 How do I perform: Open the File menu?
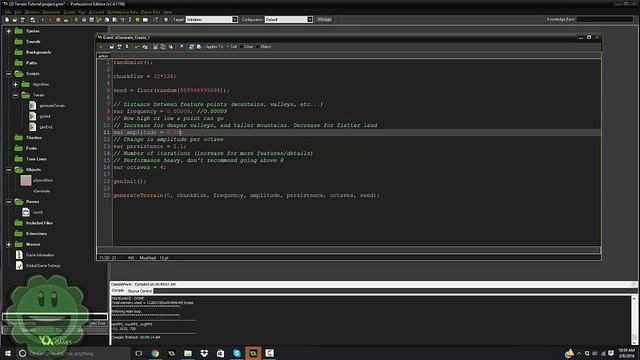pos(8,12)
